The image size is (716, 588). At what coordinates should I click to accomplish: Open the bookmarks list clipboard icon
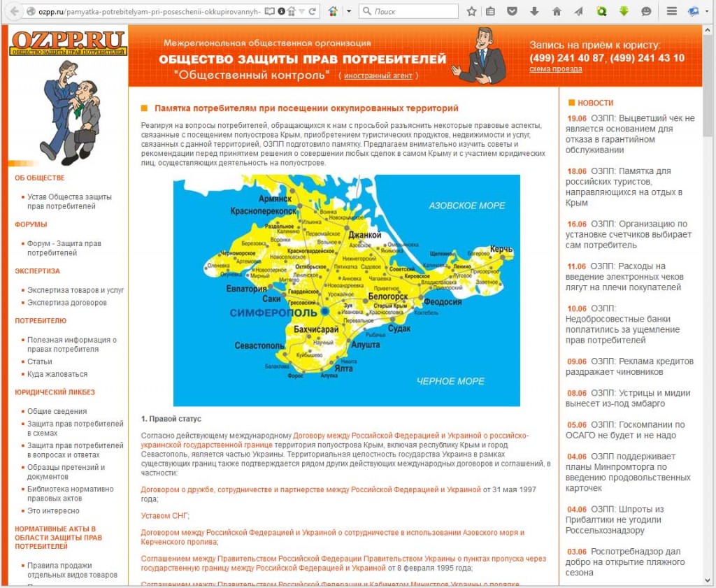(491, 11)
